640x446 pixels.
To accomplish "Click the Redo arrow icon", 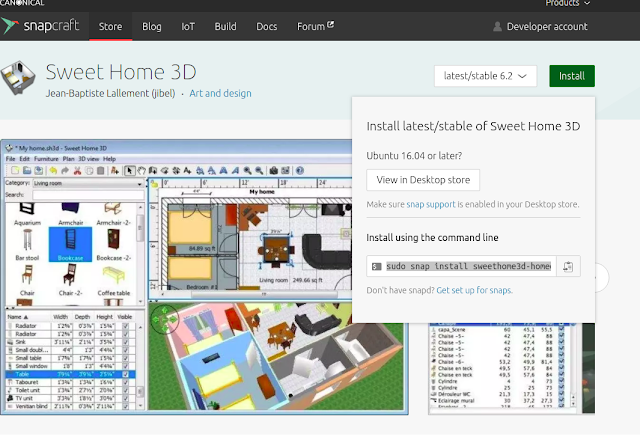I will 65,171.
